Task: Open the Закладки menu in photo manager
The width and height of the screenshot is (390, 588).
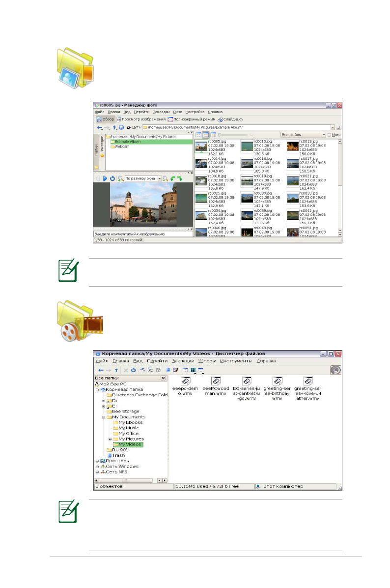Action: point(161,112)
